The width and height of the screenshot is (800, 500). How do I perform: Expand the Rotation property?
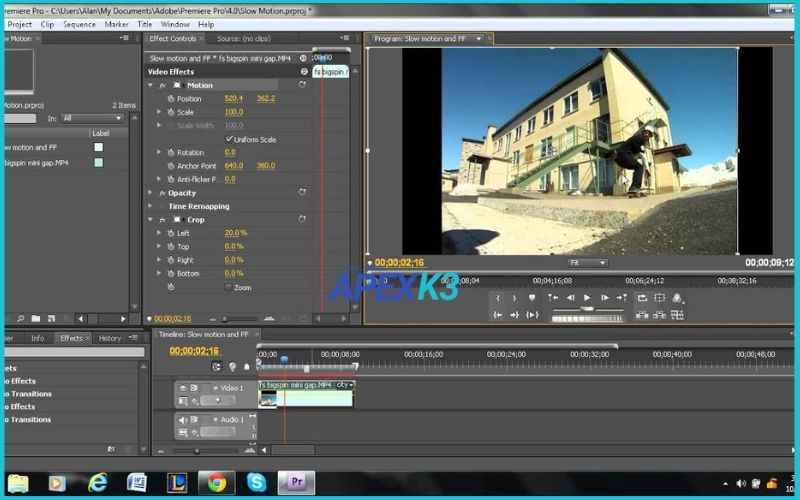point(159,152)
